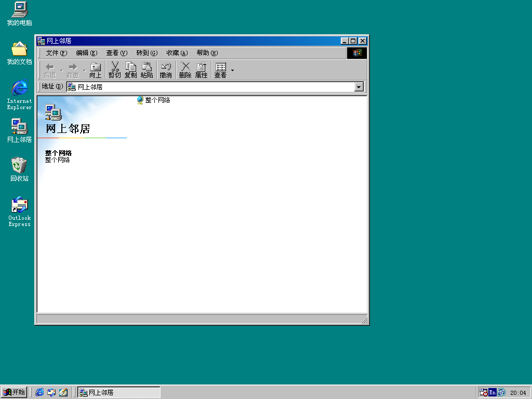The width and height of the screenshot is (532, 399).
Task: Click the 20:04 clock in tray
Action: pyautogui.click(x=518, y=393)
